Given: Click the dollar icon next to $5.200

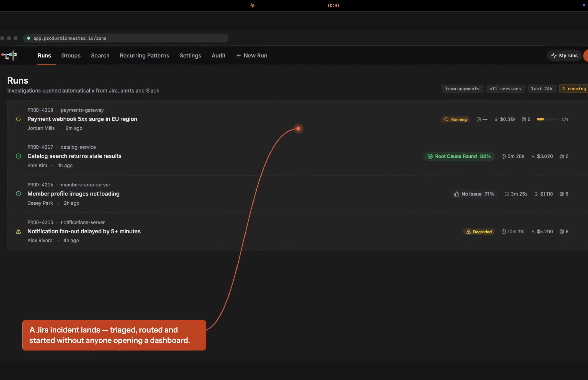Looking at the screenshot, I should pos(533,232).
